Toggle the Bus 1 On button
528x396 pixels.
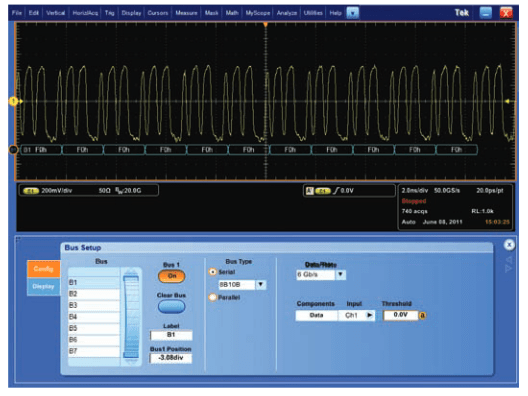point(171,276)
